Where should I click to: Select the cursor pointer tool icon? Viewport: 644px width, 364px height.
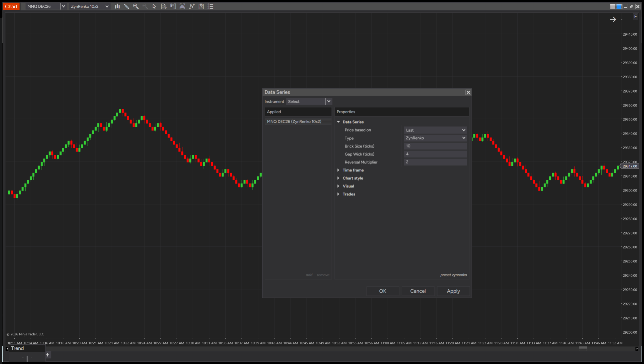[x=154, y=6]
